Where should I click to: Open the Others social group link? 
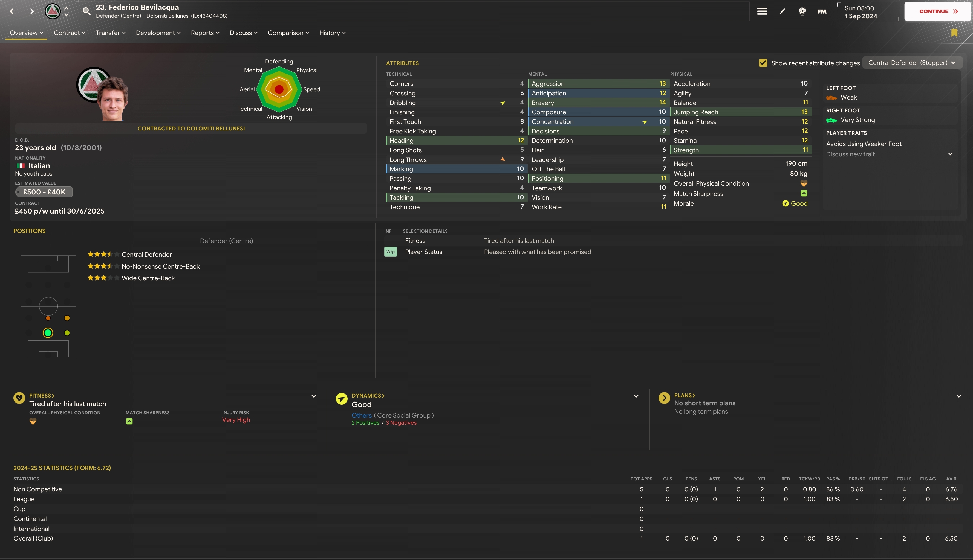tap(361, 415)
